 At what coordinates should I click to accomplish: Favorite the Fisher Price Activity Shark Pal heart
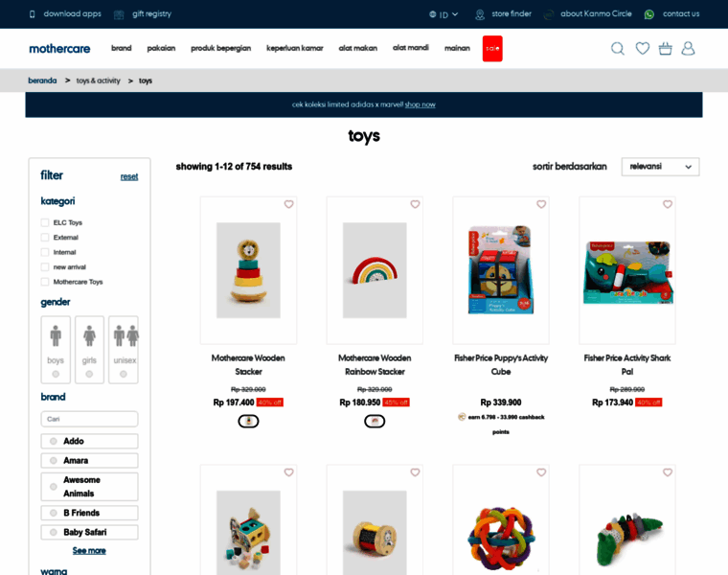[x=668, y=204]
